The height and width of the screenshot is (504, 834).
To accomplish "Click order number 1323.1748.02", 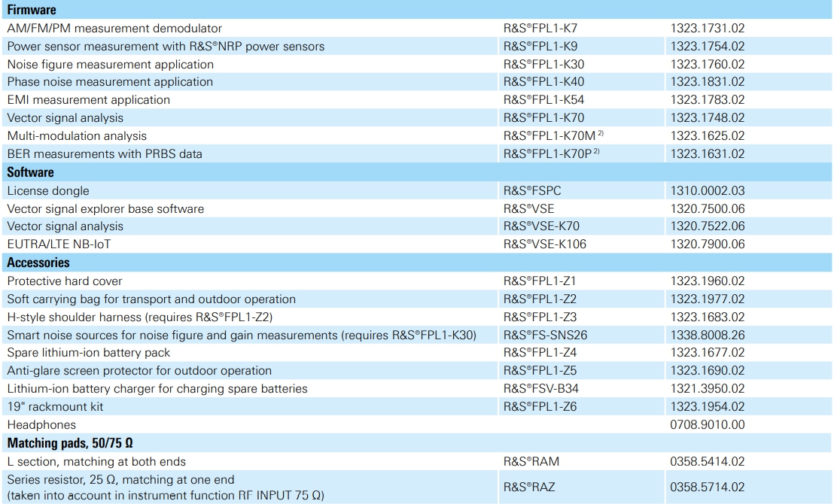I will 708,118.
